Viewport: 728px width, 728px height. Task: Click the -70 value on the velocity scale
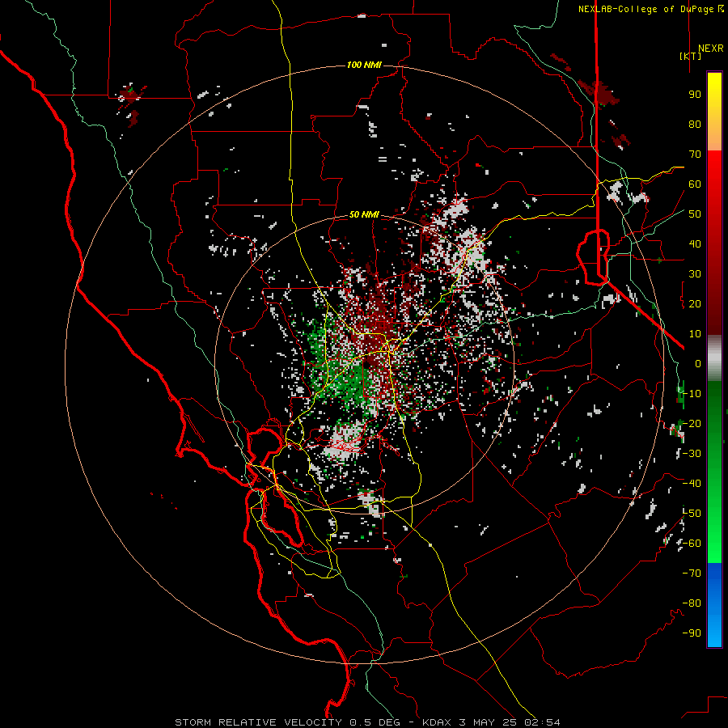pos(692,574)
